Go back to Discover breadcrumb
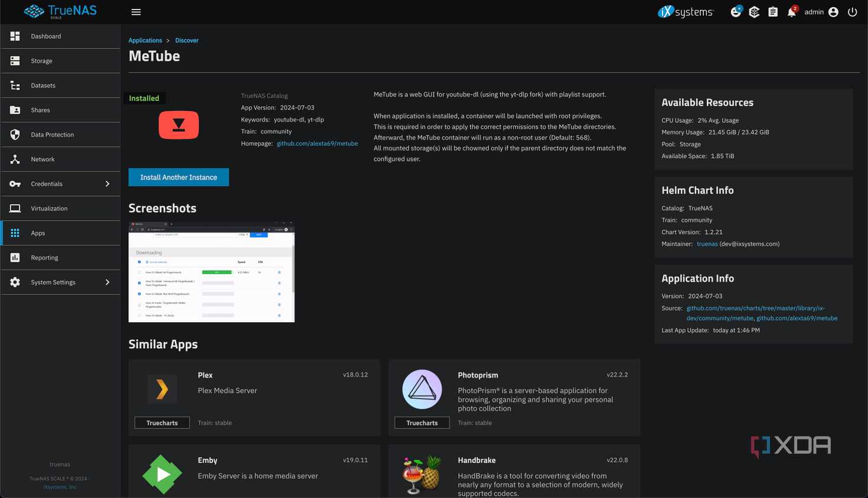868x498 pixels. (187, 40)
